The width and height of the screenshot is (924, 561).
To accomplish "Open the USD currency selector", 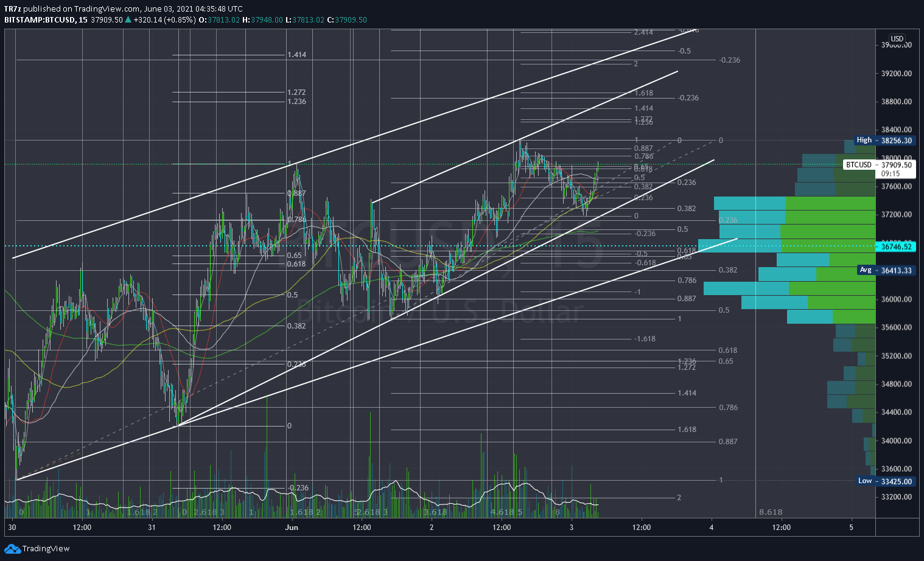I will 897,39.
